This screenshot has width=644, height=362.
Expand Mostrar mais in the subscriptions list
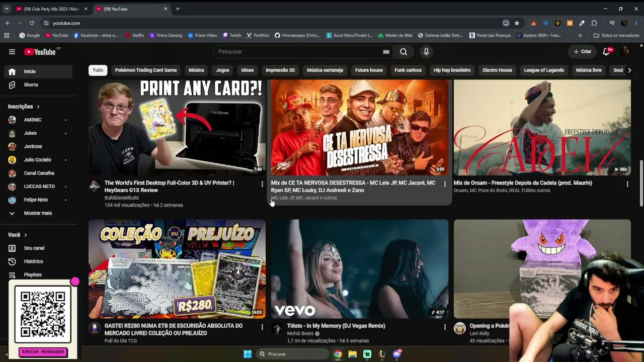coord(38,213)
